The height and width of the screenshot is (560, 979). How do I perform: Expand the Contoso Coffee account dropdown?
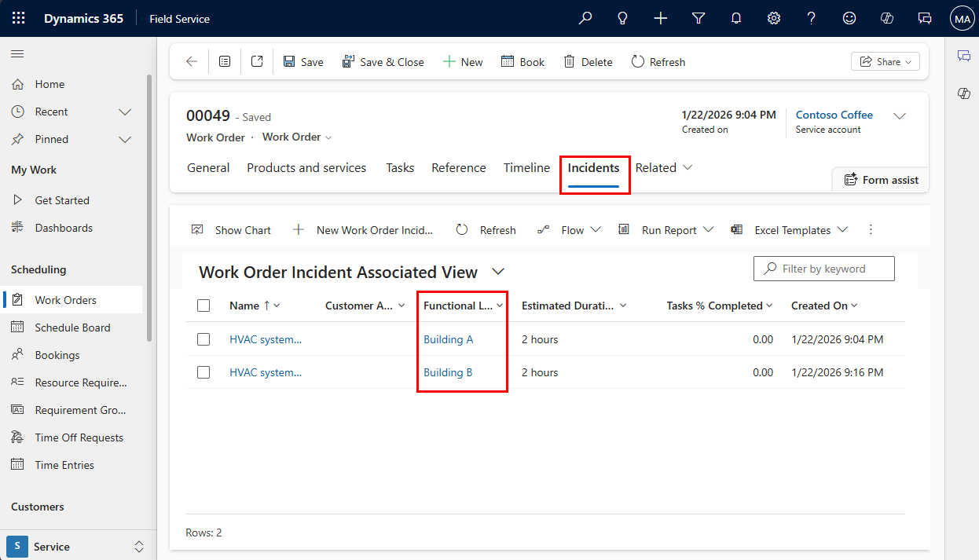(900, 115)
